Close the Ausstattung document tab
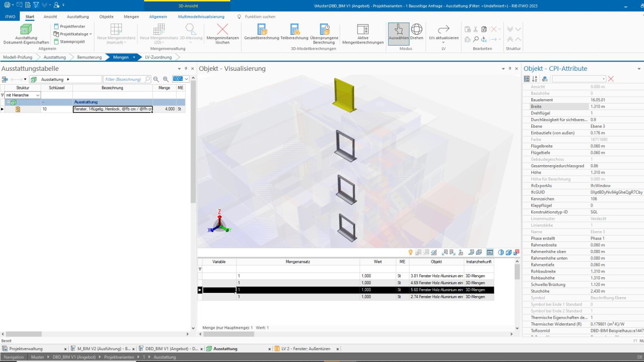Viewport: 644px width, 362px height. click(269, 349)
